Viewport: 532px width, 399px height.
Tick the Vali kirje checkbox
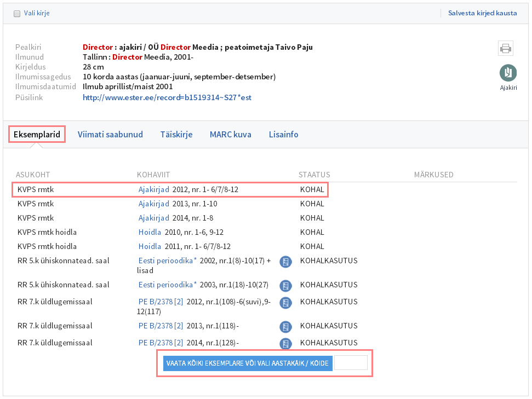[17, 14]
